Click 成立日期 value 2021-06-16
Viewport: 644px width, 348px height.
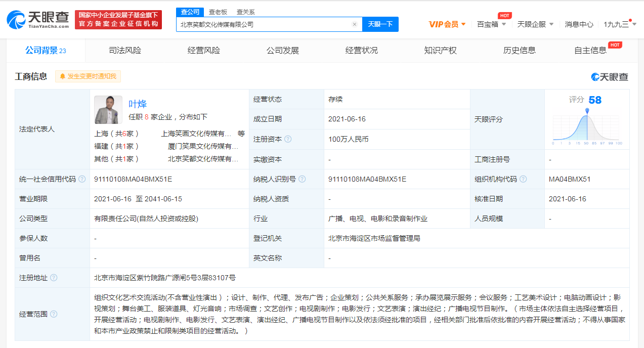[x=347, y=119]
